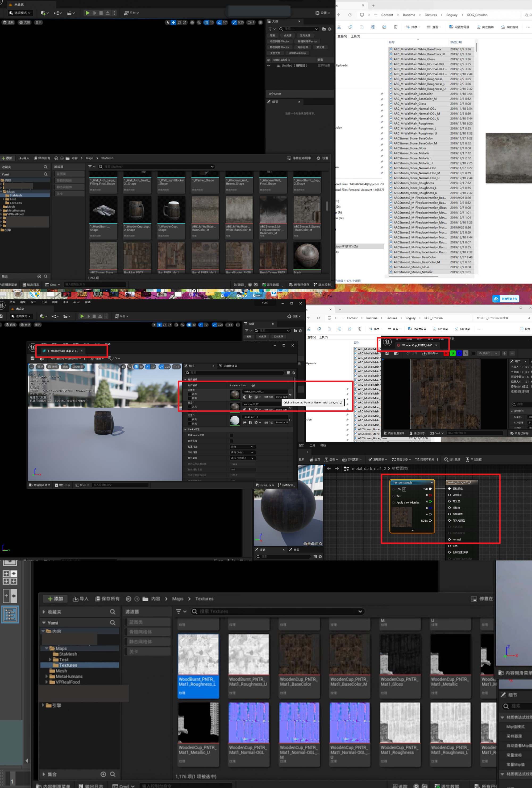Open the 最小 (32 KB) dropdown
The width and height of the screenshot is (532, 788).
(242, 458)
